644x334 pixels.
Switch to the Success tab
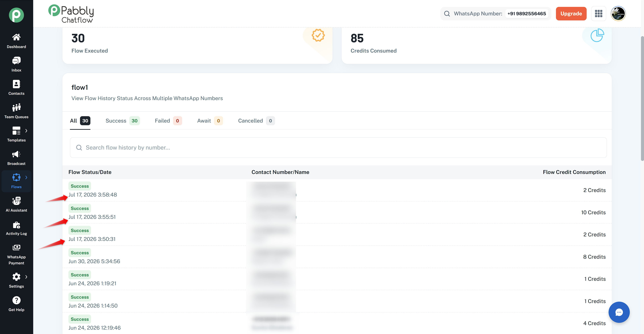[122, 121]
